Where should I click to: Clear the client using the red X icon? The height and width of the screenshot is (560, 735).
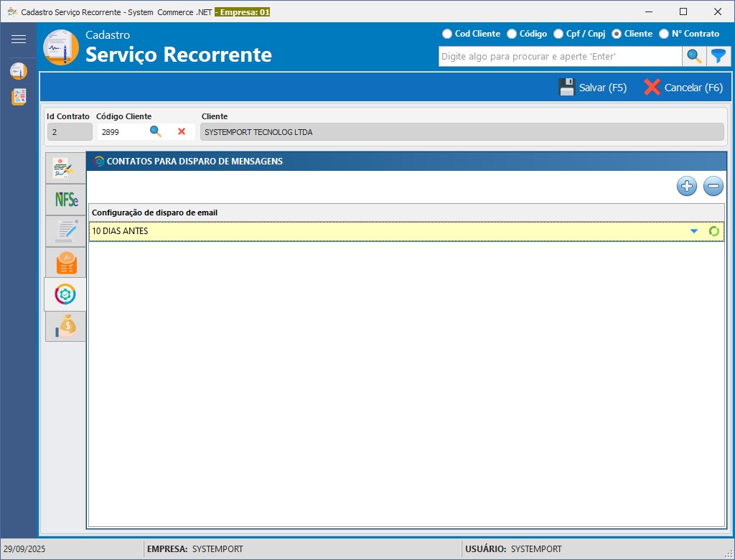pyautogui.click(x=179, y=131)
